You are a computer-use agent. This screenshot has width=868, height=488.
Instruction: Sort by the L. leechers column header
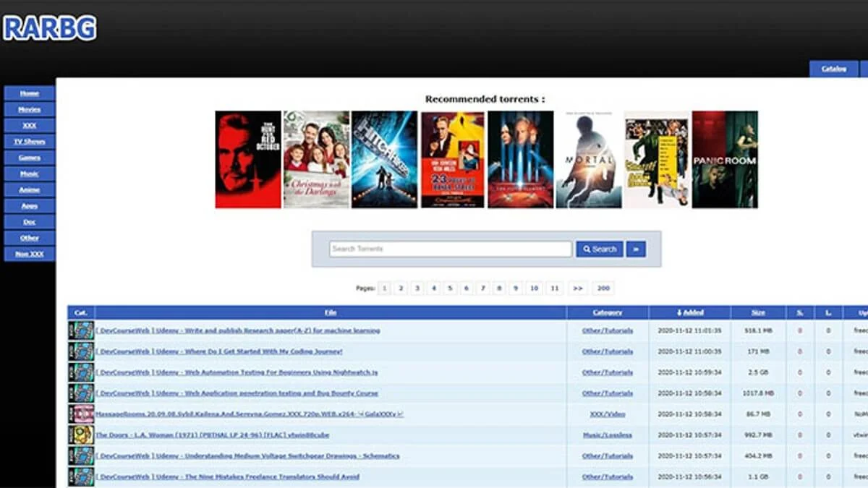tap(828, 312)
